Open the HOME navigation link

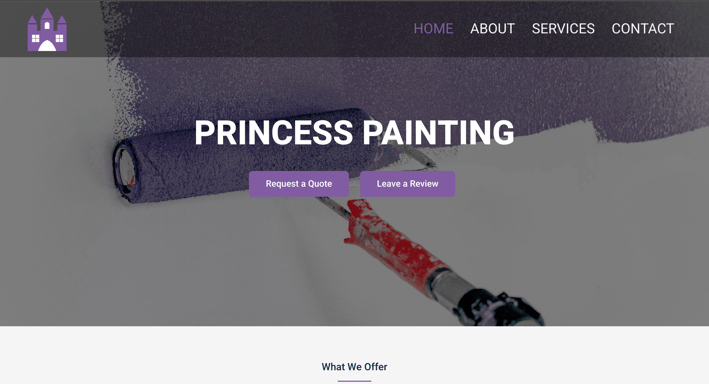[433, 28]
